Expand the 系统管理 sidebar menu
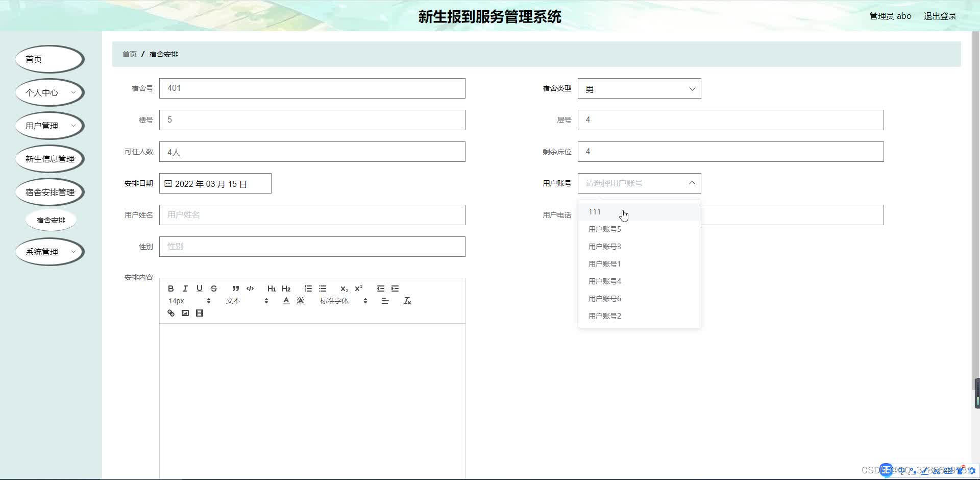This screenshot has height=480, width=980. pos(50,252)
